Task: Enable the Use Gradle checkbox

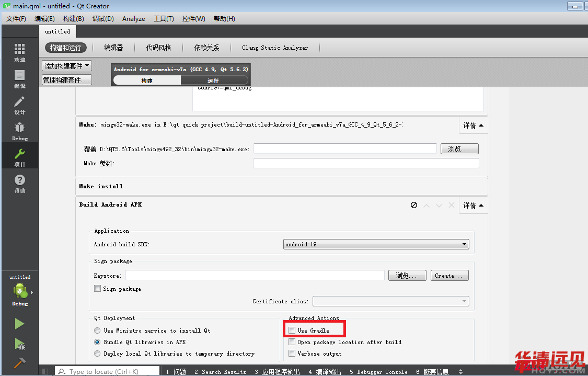Action: click(292, 331)
